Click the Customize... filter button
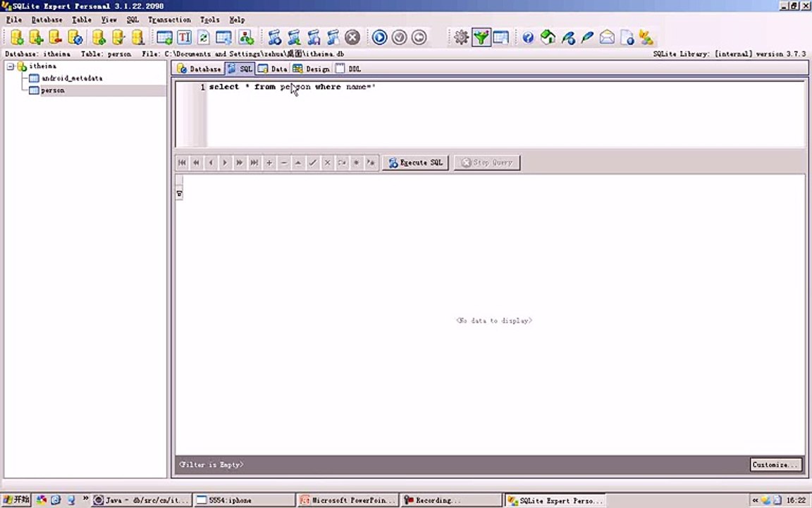Image resolution: width=812 pixels, height=508 pixels. pyautogui.click(x=775, y=464)
